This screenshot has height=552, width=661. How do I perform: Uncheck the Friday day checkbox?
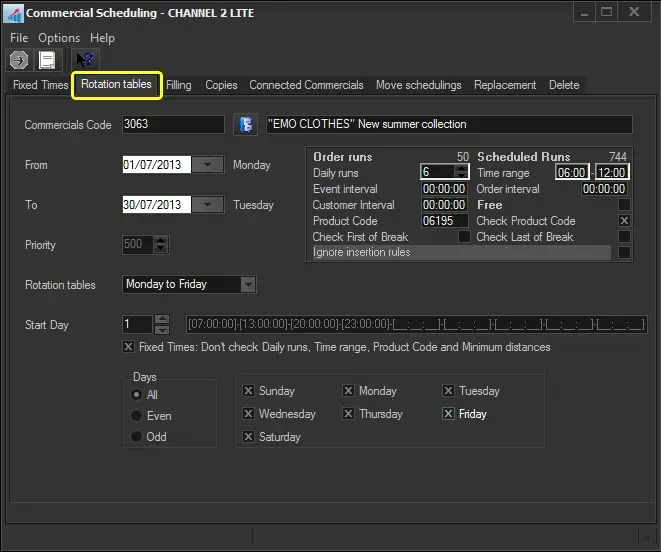pyautogui.click(x=448, y=414)
